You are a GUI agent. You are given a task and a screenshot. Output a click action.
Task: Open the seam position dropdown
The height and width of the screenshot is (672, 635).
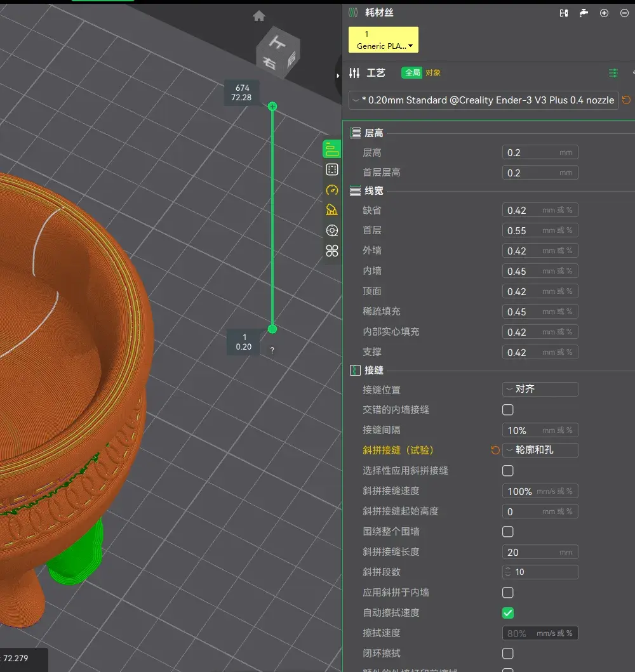(x=540, y=390)
